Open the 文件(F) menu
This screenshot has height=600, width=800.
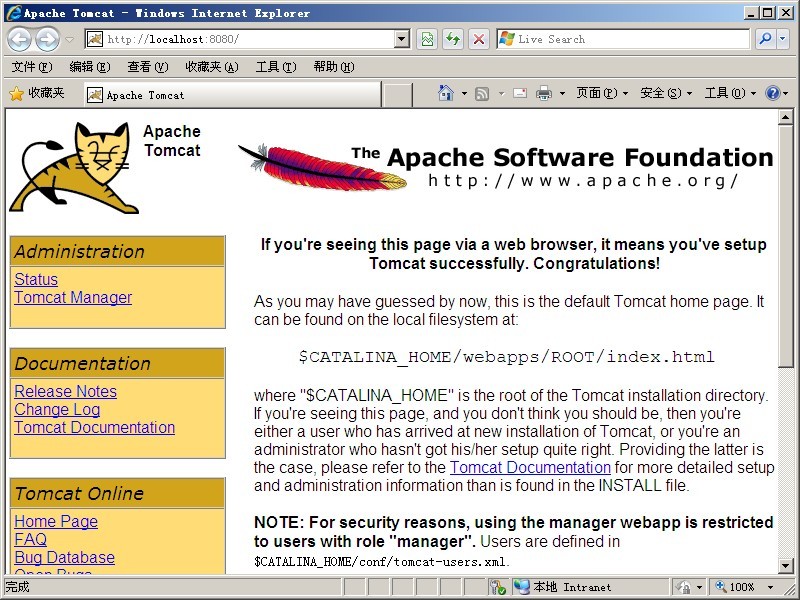tap(32, 67)
